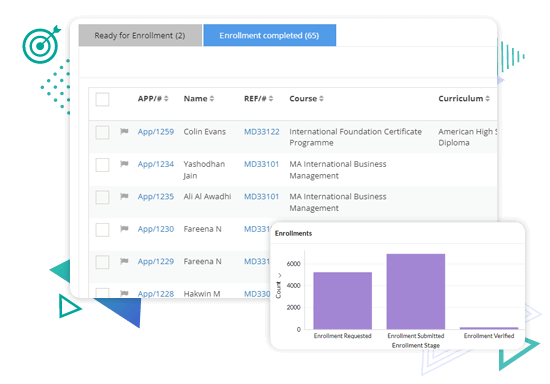Click the name Ali Al Awadhi
550x384 pixels.
[207, 197]
